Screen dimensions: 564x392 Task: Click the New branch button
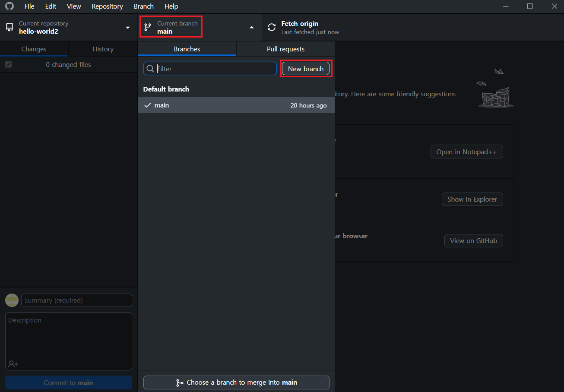coord(306,69)
